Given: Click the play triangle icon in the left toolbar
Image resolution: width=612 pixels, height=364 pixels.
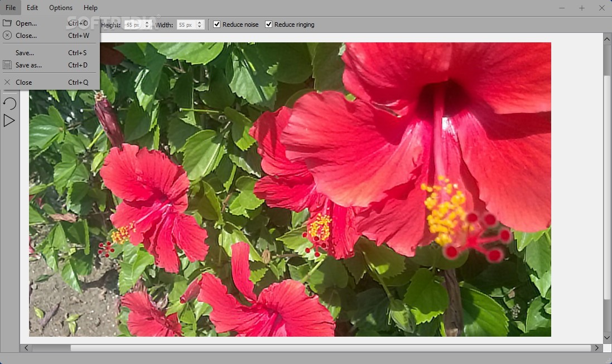Looking at the screenshot, I should click(9, 120).
